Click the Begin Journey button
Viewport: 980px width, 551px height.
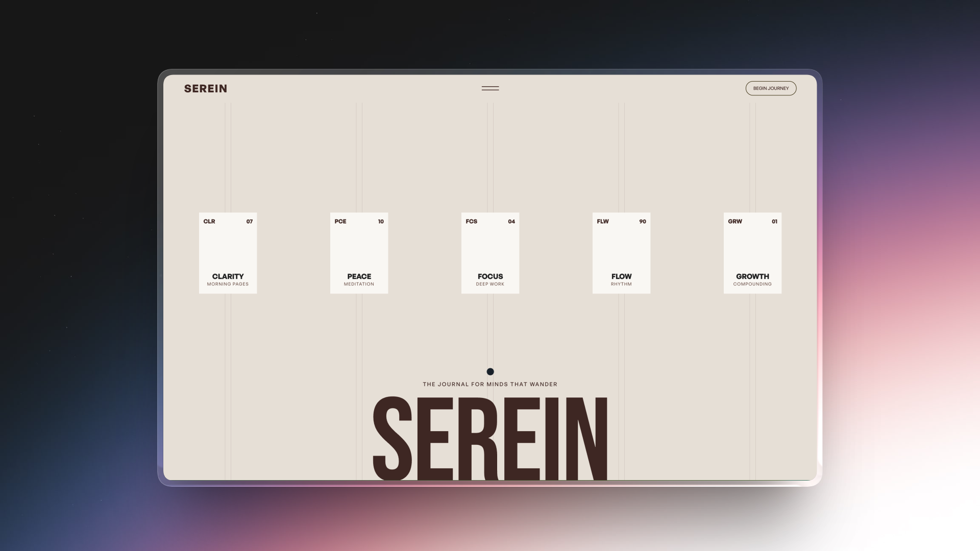pyautogui.click(x=771, y=88)
